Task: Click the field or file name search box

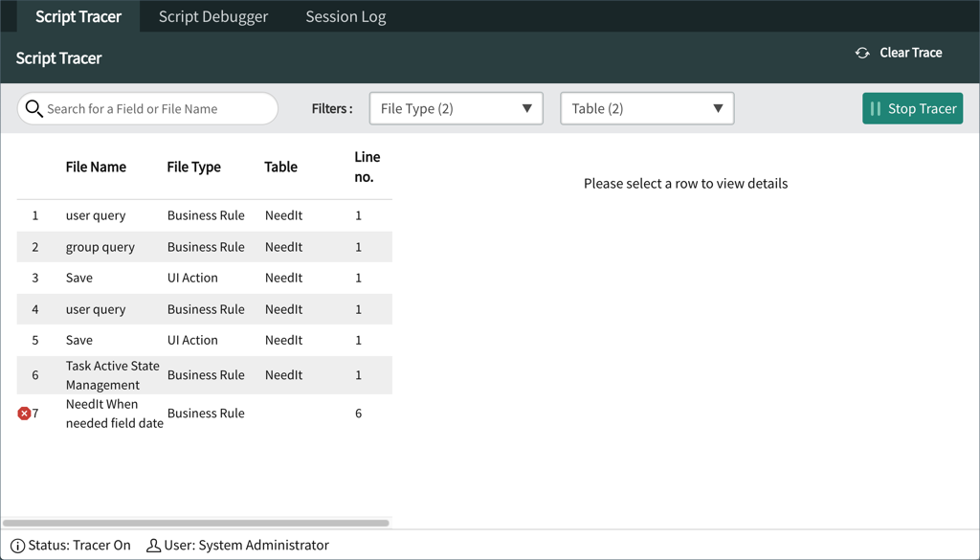Action: click(x=153, y=109)
